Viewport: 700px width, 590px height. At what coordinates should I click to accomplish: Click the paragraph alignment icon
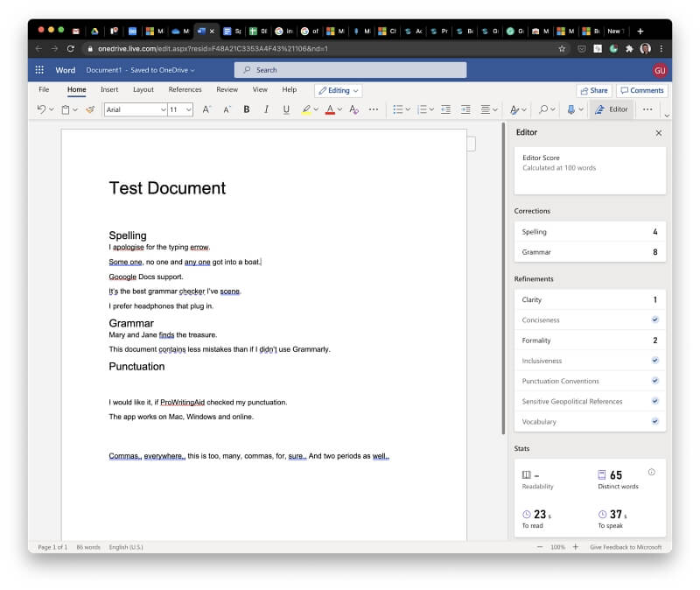[x=486, y=109]
